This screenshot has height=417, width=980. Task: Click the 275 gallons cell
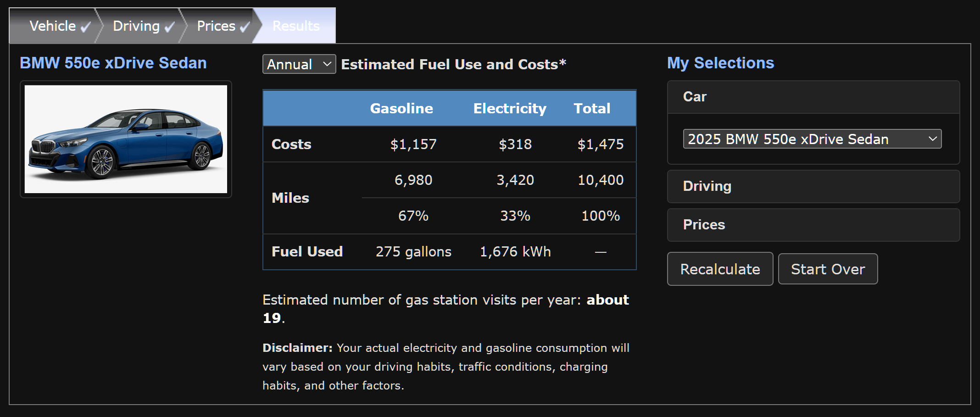pos(413,251)
